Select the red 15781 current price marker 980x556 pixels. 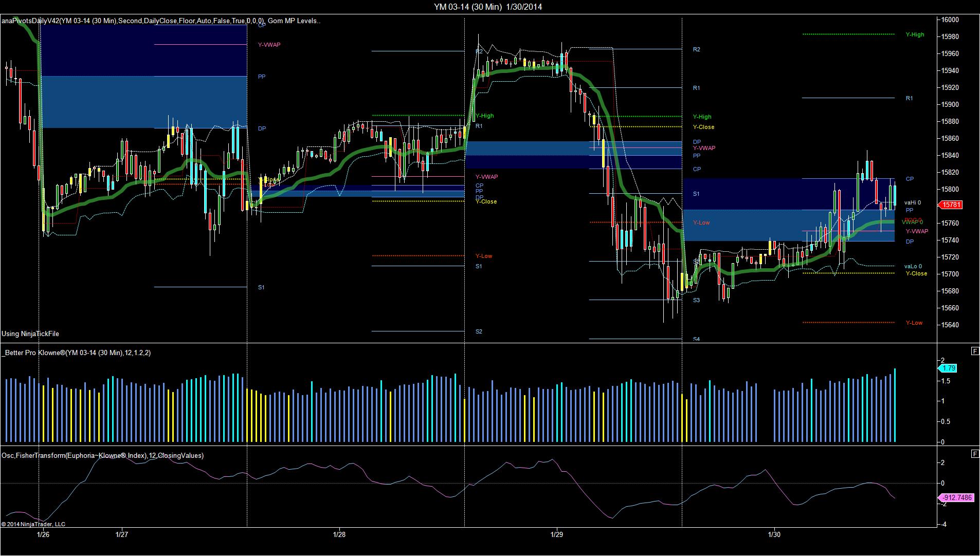pyautogui.click(x=951, y=205)
